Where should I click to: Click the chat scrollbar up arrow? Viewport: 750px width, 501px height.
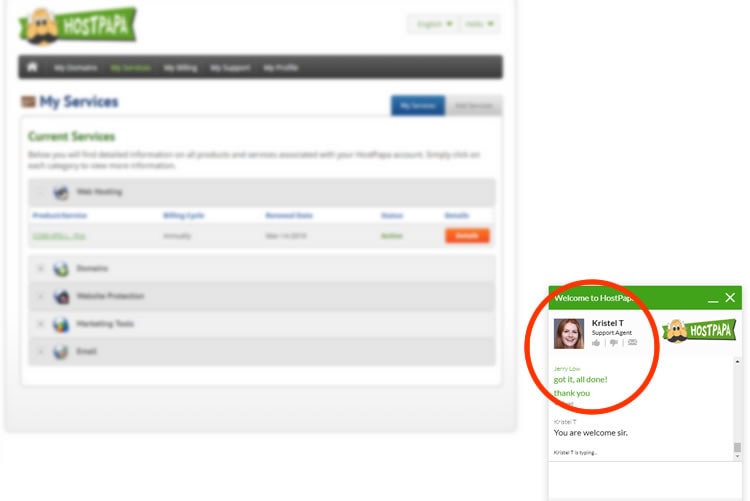point(737,362)
